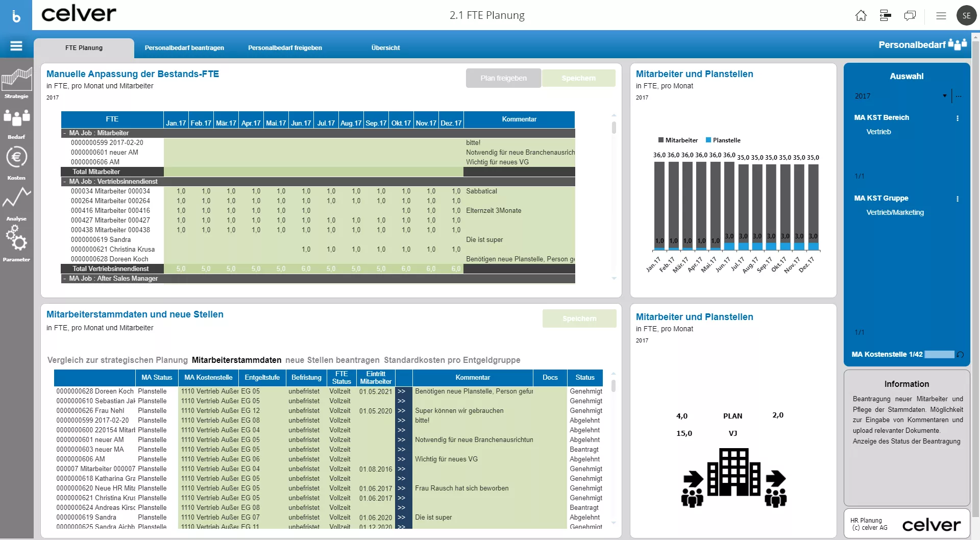This screenshot has height=540, width=980.
Task: Select Standardkosten pro Entgeldgruppe subtab
Action: click(x=452, y=360)
